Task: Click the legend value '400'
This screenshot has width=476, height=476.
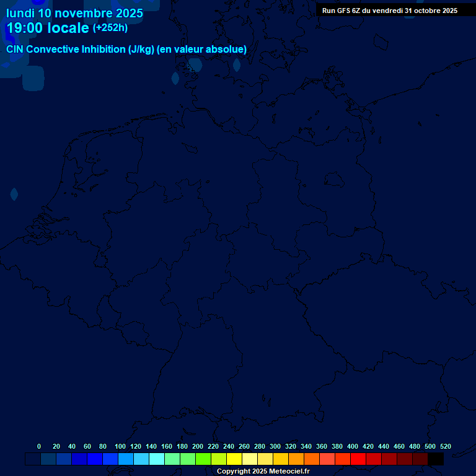Action: 353,446
